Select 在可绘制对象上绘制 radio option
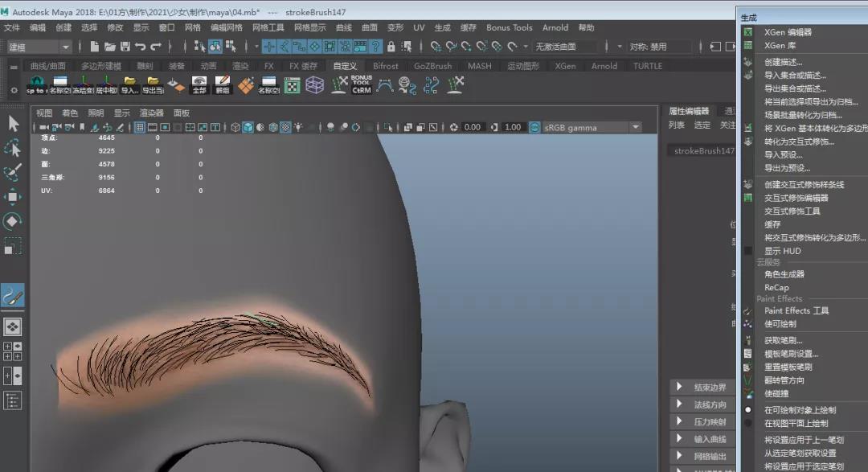This screenshot has height=472, width=868. coord(748,410)
